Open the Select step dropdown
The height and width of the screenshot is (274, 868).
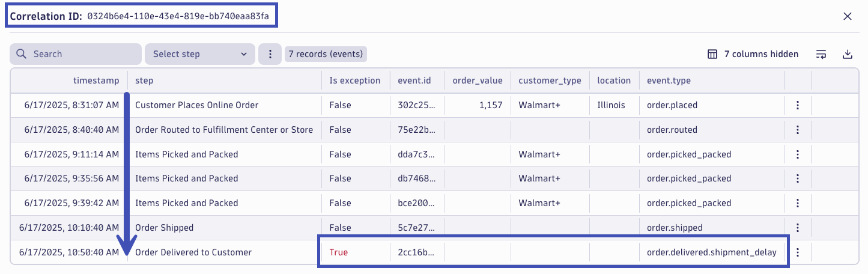(x=200, y=54)
